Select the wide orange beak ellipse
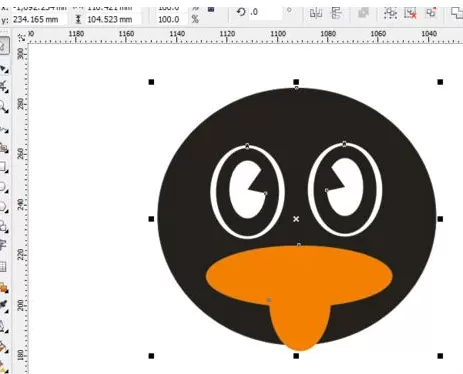 [x=299, y=275]
